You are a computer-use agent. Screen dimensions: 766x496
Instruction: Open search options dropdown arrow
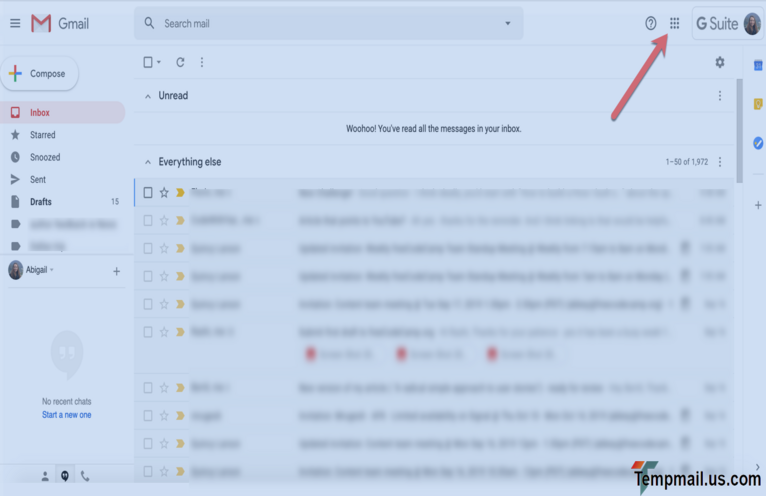(507, 23)
